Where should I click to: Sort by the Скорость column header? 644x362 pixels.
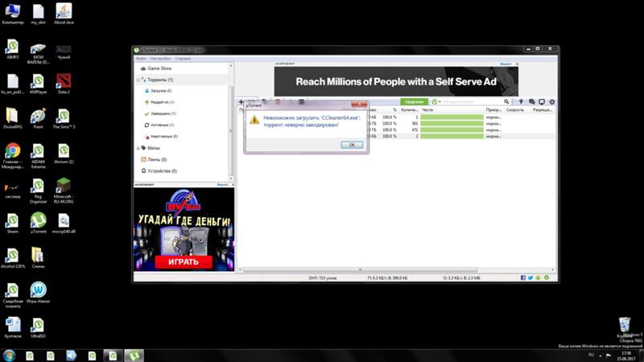tap(515, 110)
